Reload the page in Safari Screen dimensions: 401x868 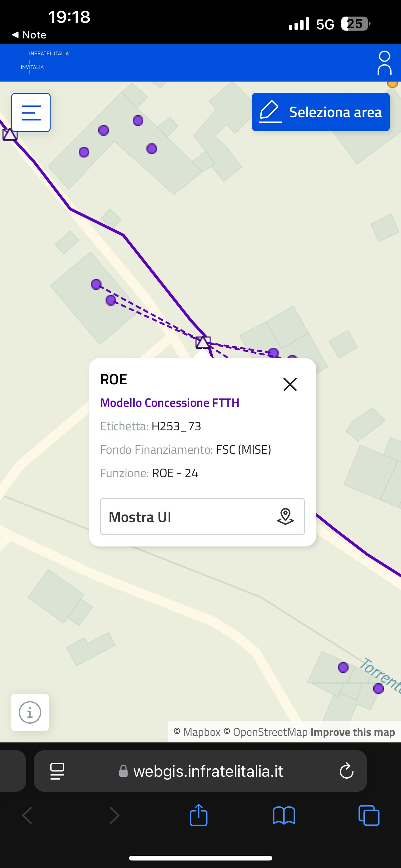click(346, 771)
